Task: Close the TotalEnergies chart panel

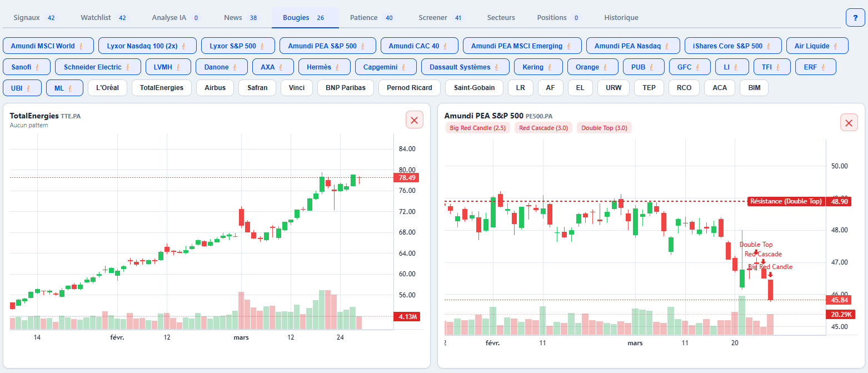Action: coord(415,120)
